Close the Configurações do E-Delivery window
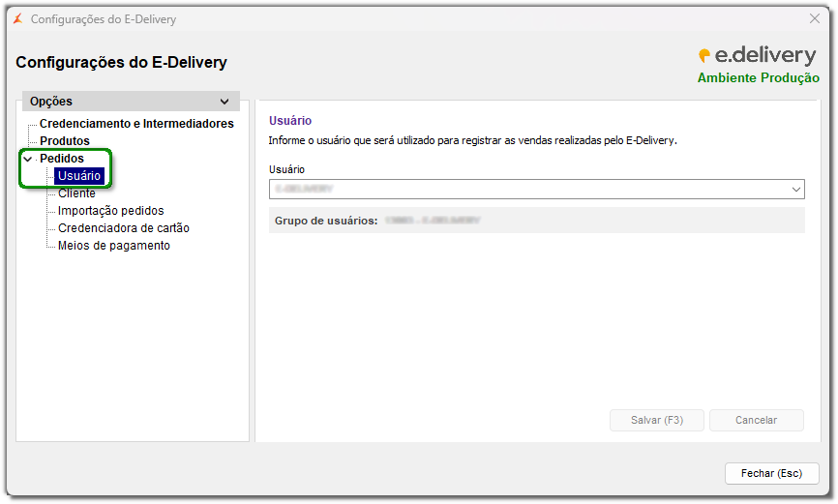The width and height of the screenshot is (838, 504). [814, 18]
